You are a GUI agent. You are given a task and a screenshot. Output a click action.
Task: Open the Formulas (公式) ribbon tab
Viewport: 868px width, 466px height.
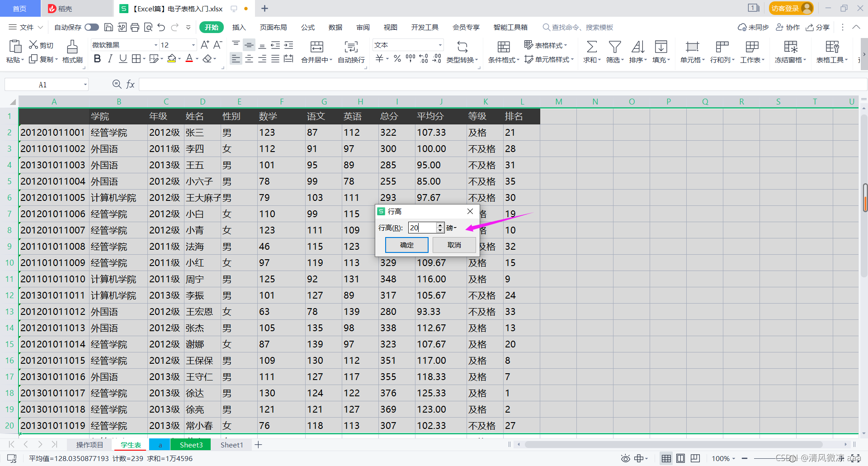pos(308,28)
